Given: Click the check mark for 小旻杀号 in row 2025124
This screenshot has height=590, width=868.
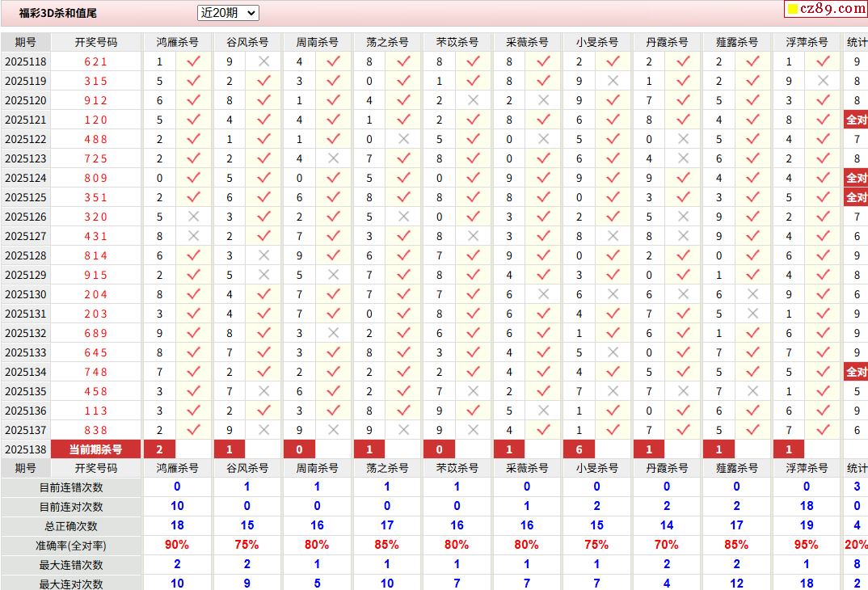Looking at the screenshot, I should coord(613,178).
